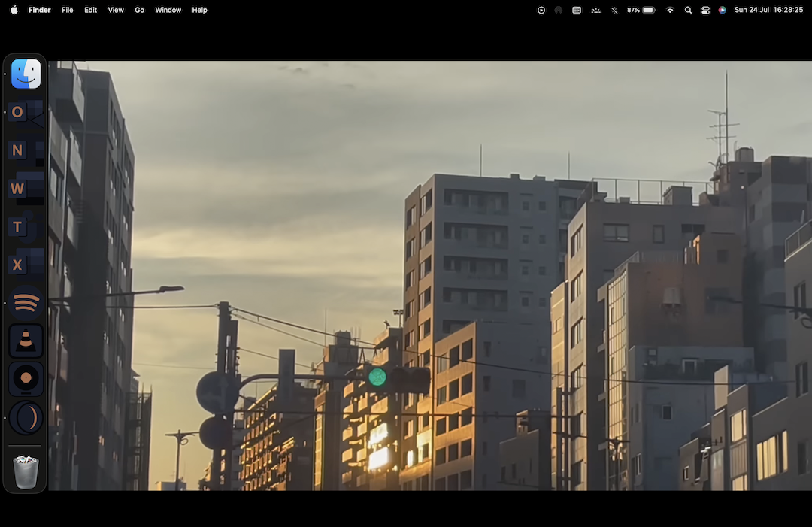Launch the "W" app from the dock

point(17,189)
